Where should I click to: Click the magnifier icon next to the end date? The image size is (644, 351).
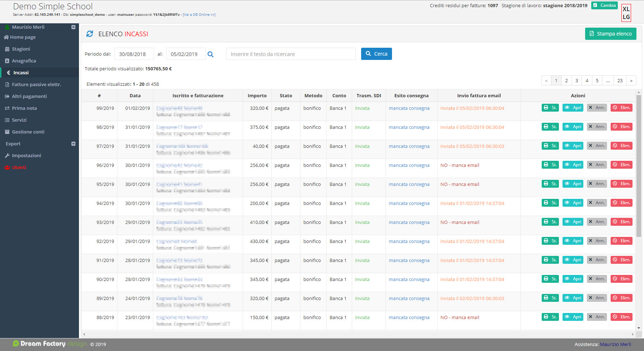(x=211, y=54)
